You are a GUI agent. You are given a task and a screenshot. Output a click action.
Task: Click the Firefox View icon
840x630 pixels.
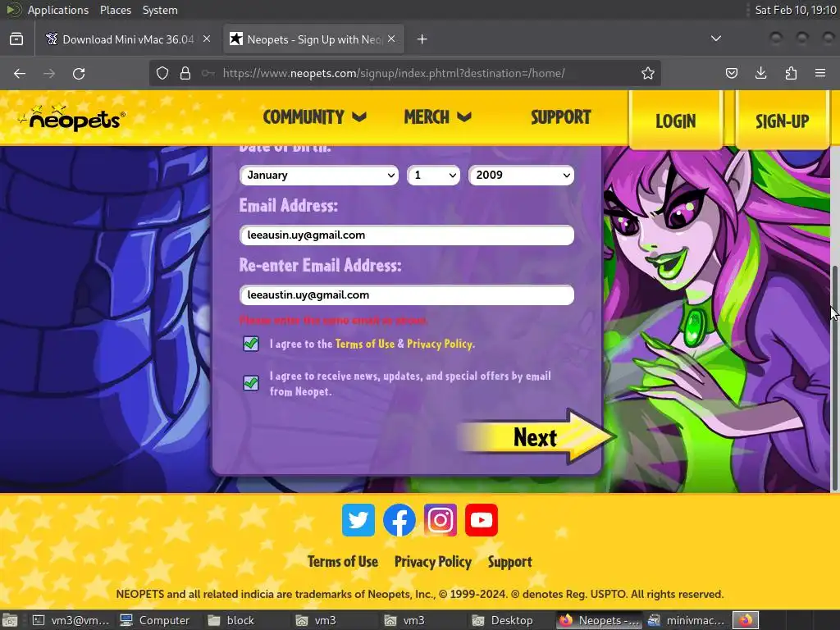[16, 39]
